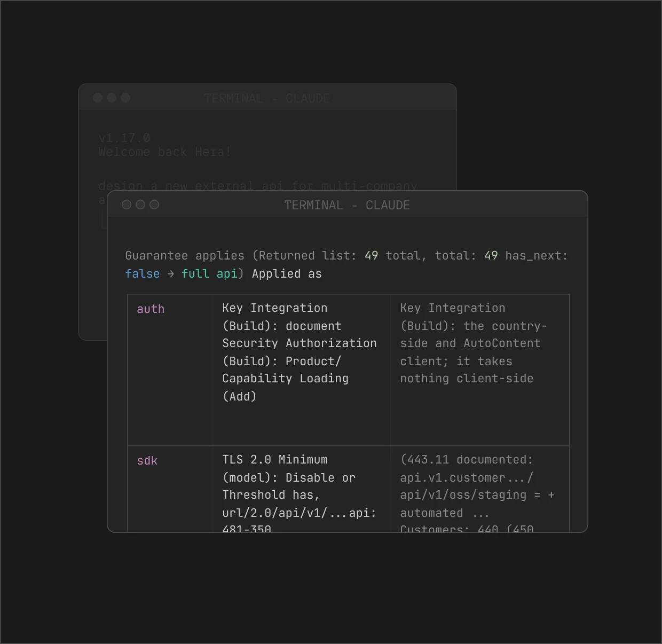Click 'url/2.0/api/v1/...api:' in sdk row
Image resolution: width=662 pixels, height=644 pixels.
click(300, 513)
